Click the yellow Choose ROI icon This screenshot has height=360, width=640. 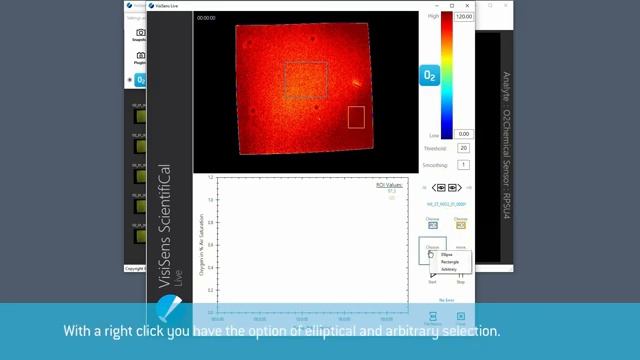[460, 225]
